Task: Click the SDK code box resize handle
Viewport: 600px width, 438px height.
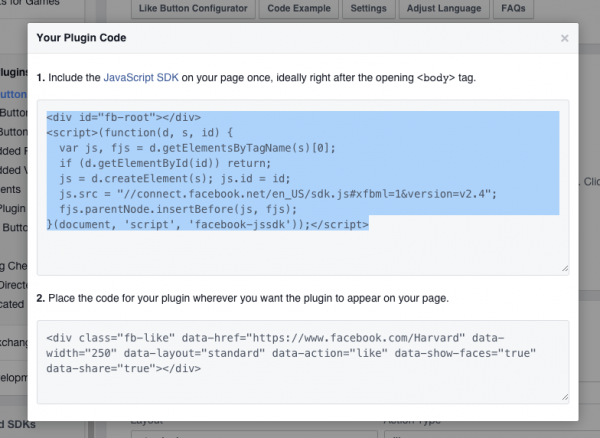Action: (x=565, y=269)
